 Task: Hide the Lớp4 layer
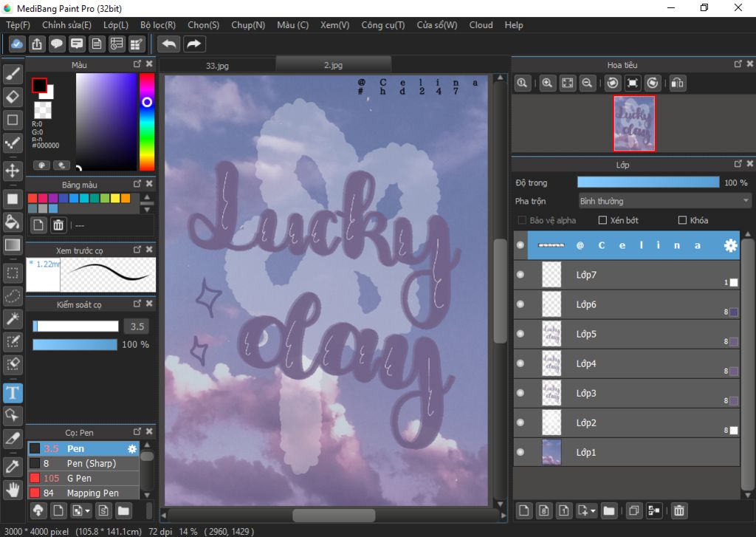[520, 363]
